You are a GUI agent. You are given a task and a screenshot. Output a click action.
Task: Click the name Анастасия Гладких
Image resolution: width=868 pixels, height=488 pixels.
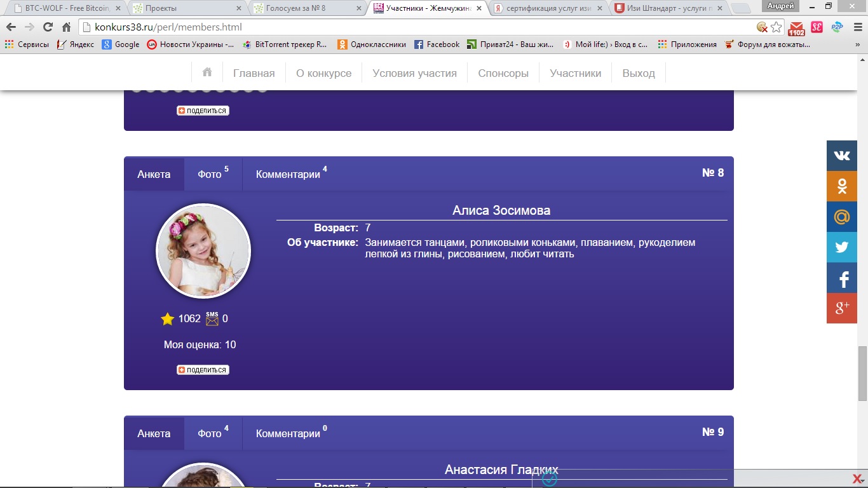(x=501, y=470)
